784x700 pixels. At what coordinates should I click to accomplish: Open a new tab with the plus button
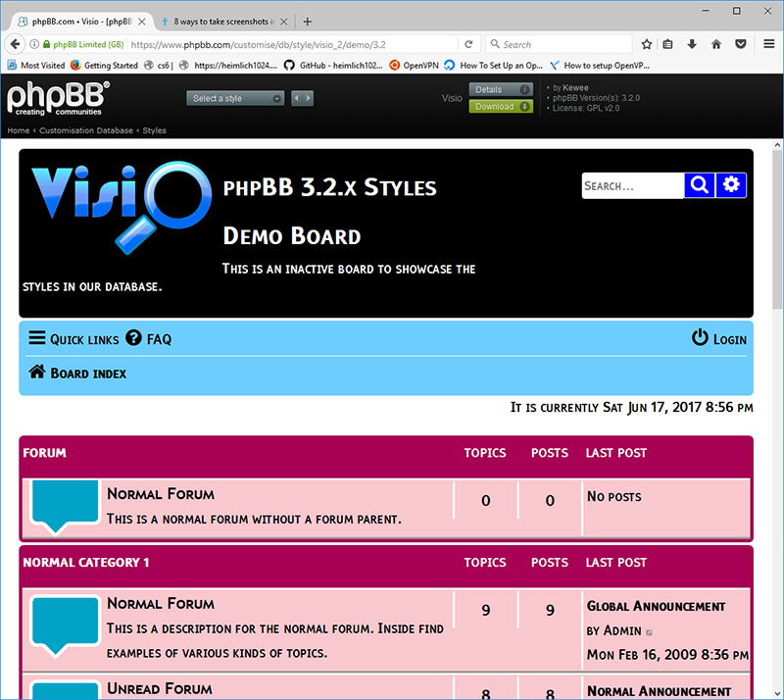(x=308, y=22)
